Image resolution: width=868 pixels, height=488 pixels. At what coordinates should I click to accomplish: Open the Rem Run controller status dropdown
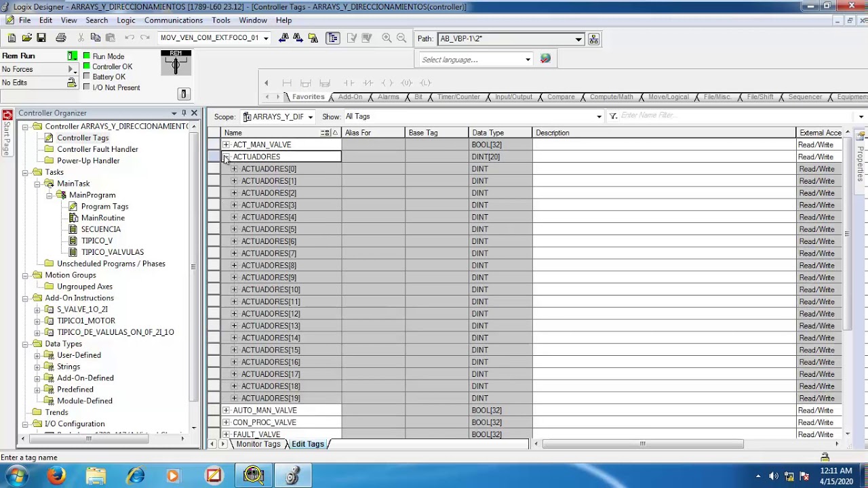pyautogui.click(x=73, y=56)
